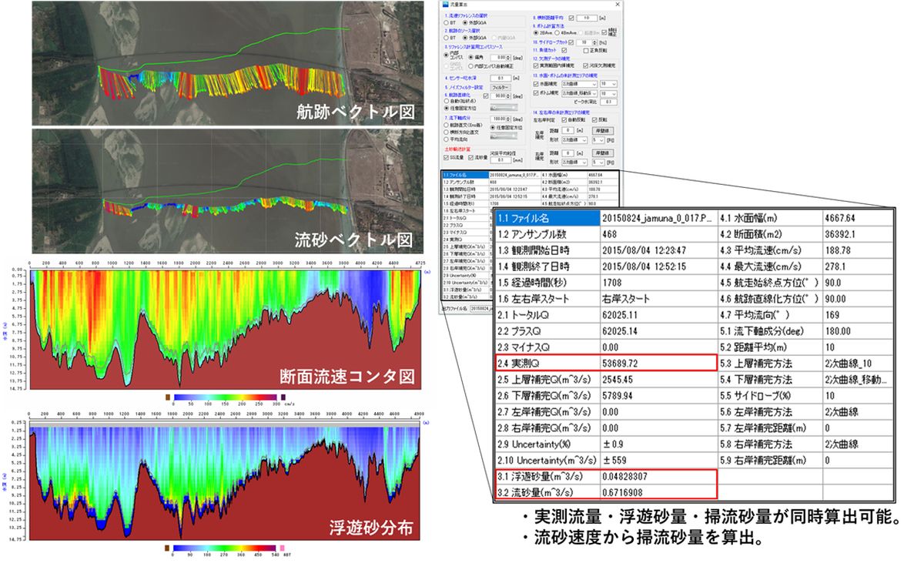Select BT under section 2 track source
This screenshot has height=563, width=924.
click(446, 38)
